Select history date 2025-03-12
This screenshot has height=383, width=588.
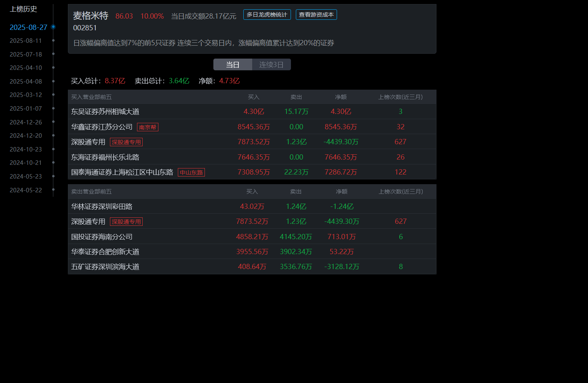(x=26, y=95)
